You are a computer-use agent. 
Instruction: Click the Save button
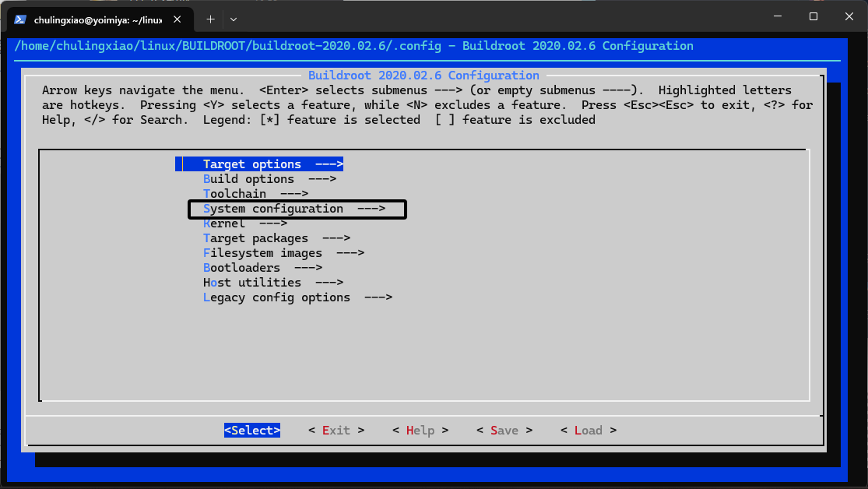pyautogui.click(x=504, y=431)
